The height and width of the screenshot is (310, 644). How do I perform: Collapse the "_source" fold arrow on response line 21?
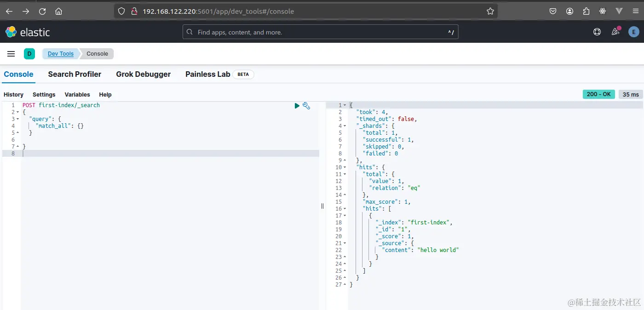click(345, 243)
